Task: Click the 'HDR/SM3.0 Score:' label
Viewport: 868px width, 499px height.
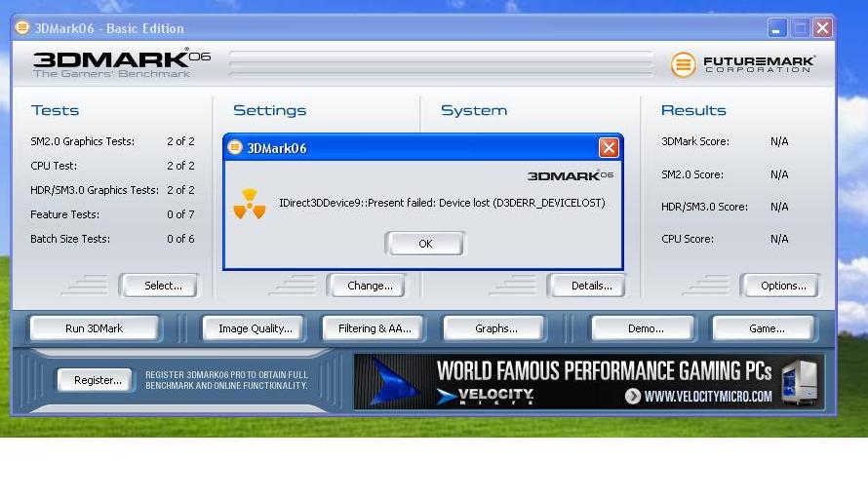Action: pos(705,207)
